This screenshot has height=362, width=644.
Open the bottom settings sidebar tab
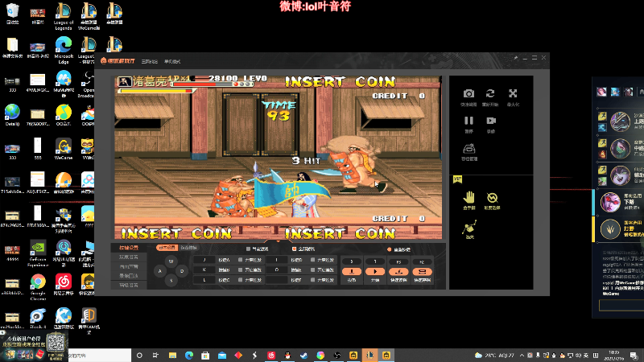tap(129, 285)
